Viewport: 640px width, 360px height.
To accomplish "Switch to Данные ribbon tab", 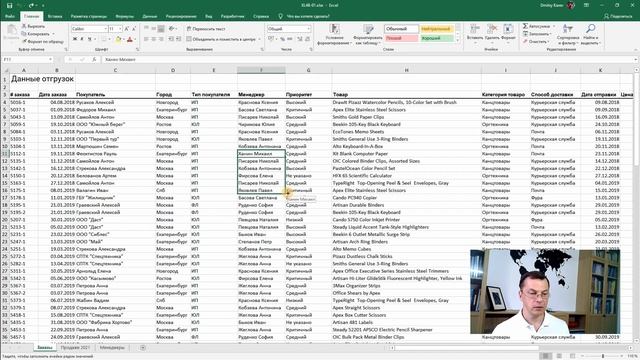I will click(150, 16).
